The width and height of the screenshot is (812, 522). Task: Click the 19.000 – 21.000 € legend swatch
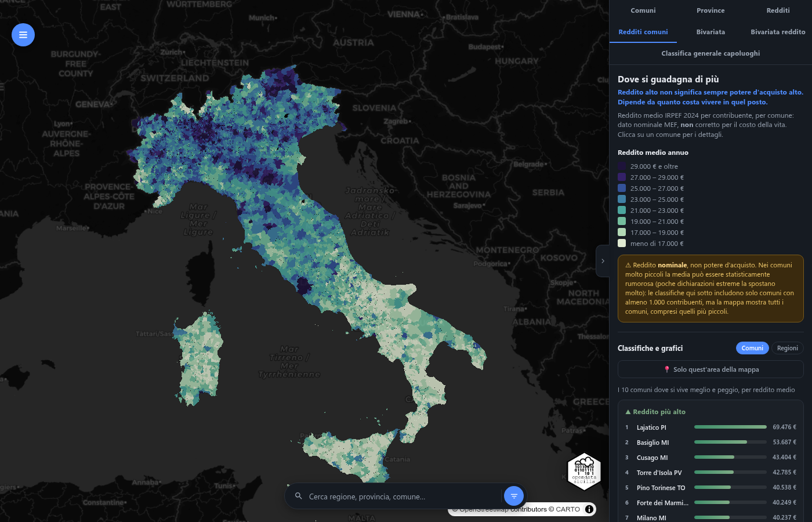pos(622,222)
